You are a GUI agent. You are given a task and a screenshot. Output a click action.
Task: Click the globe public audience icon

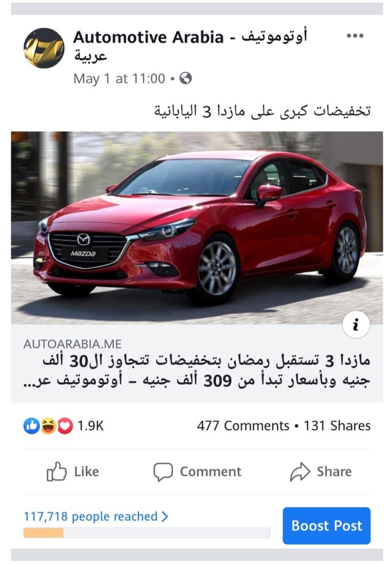coord(185,78)
